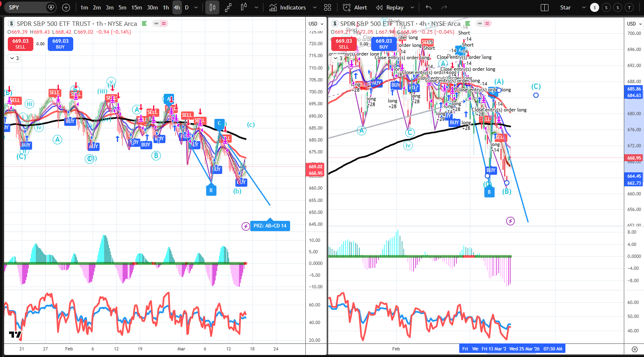Select the D daily timeframe
The image size is (644, 357).
click(x=187, y=7)
